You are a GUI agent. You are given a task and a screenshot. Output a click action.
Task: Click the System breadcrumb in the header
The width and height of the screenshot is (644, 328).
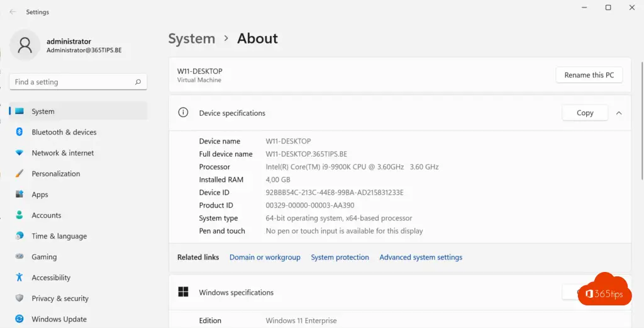[191, 38]
